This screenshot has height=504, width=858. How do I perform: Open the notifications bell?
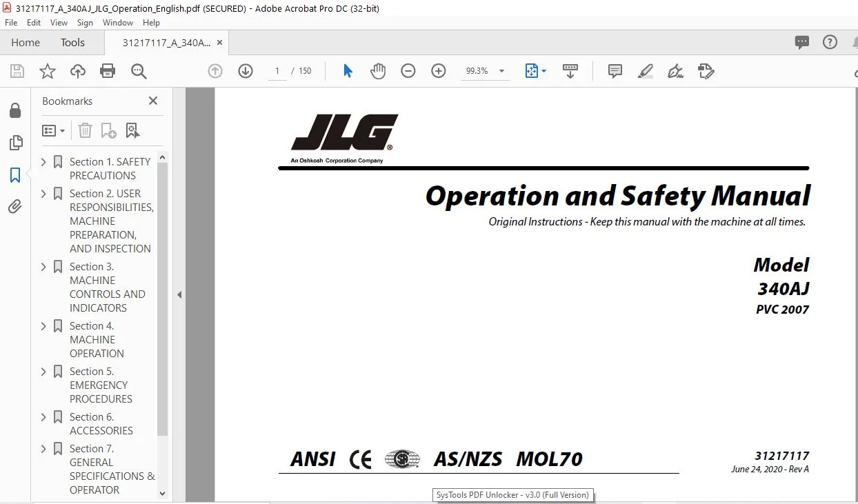coord(855,42)
